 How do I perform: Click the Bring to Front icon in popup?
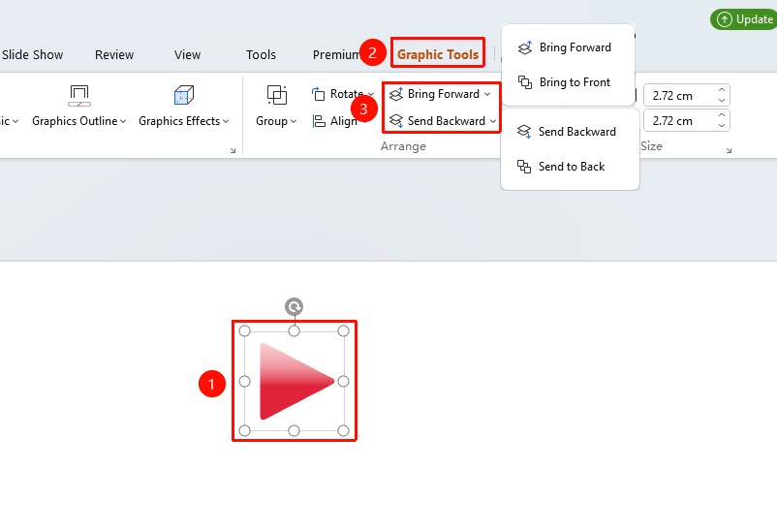coord(525,82)
